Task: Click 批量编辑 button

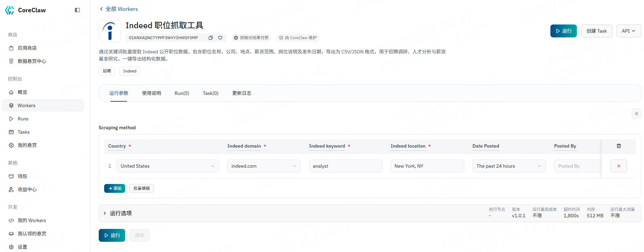Action: (x=141, y=188)
